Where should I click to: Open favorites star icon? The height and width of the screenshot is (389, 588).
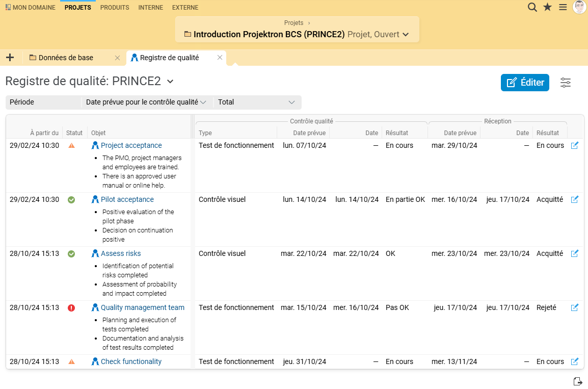[548, 7]
